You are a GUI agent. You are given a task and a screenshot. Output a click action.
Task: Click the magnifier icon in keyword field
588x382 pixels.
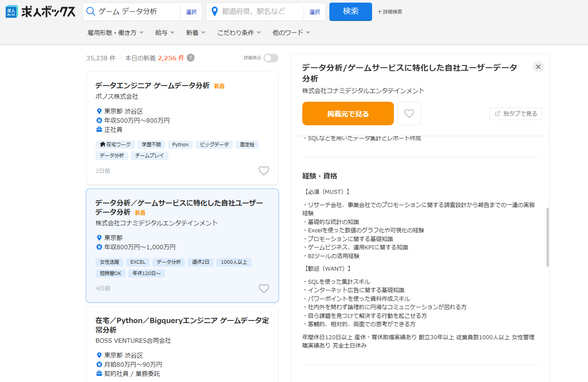91,11
